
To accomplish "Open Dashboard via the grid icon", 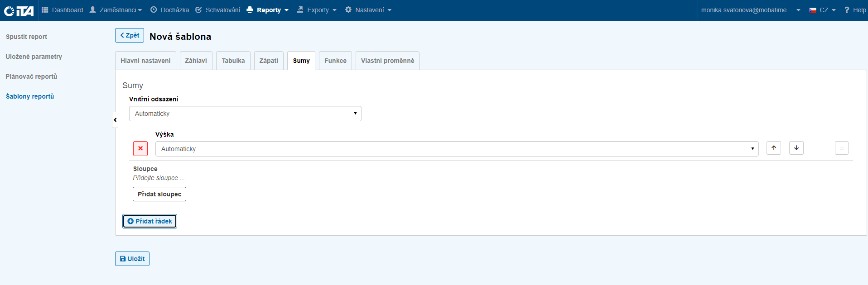I will 45,10.
